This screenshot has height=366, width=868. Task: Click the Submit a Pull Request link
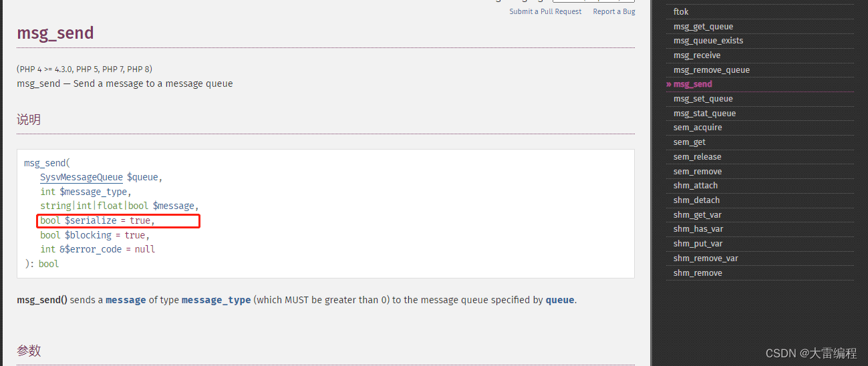click(545, 11)
